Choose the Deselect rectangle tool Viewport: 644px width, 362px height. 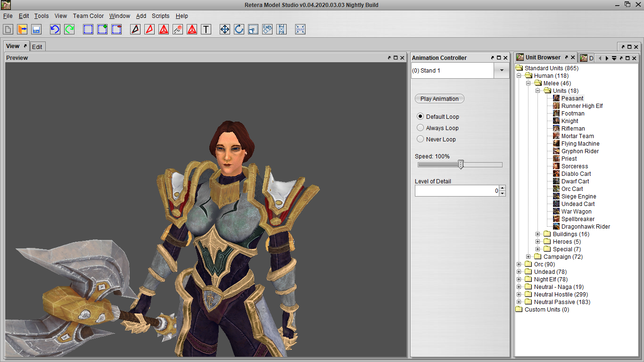(x=116, y=29)
